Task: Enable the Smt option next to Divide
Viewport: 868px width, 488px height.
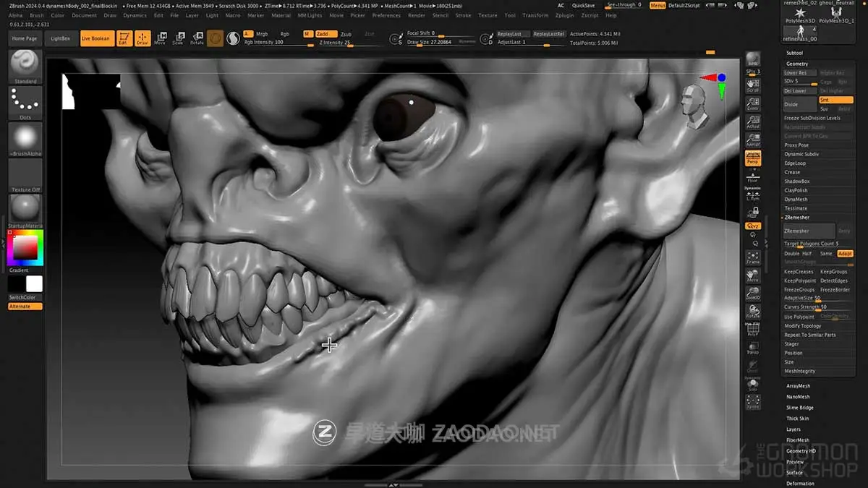Action: (x=838, y=100)
